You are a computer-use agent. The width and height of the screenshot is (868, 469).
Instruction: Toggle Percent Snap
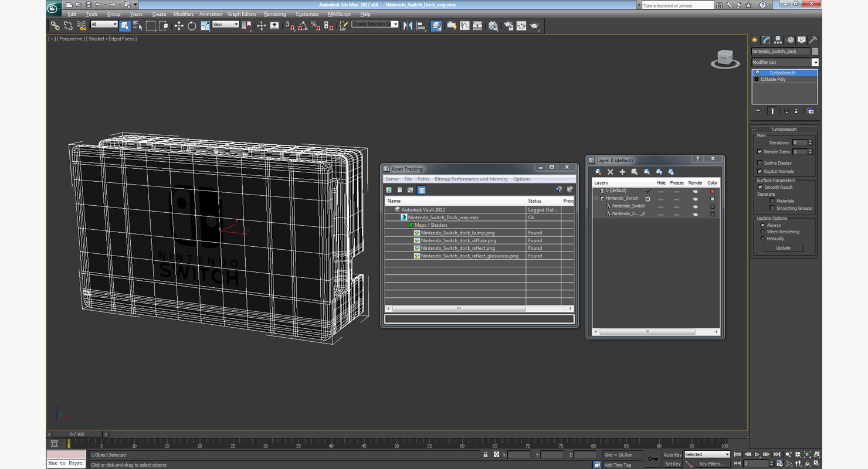coord(316,26)
